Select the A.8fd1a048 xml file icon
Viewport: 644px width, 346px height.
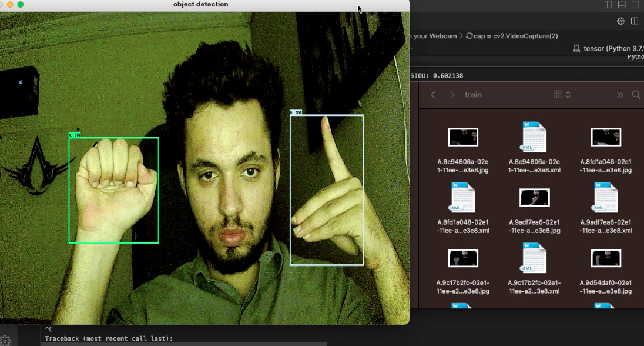(x=463, y=198)
